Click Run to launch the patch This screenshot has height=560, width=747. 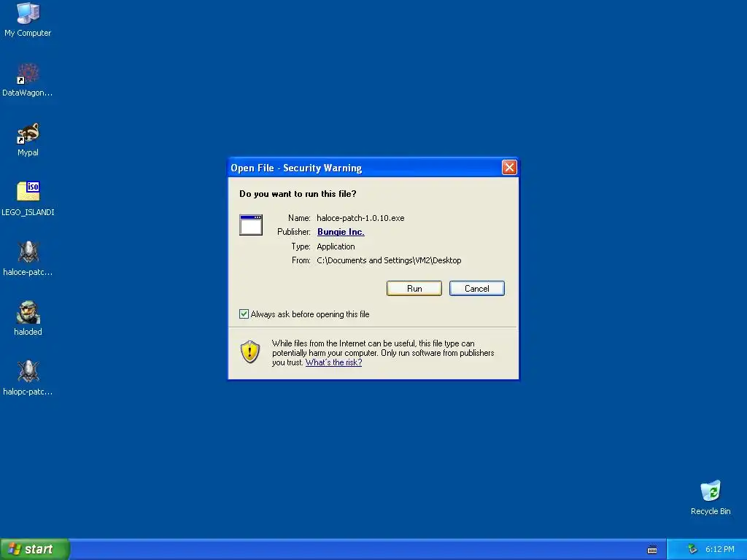tap(414, 289)
